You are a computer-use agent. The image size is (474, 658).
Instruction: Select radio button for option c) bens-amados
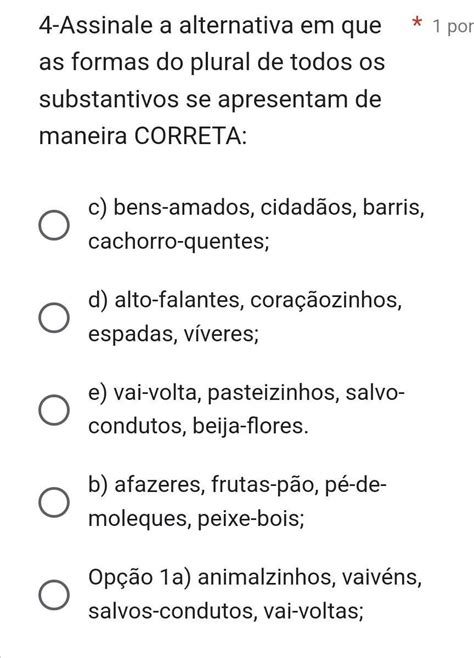coord(54,225)
